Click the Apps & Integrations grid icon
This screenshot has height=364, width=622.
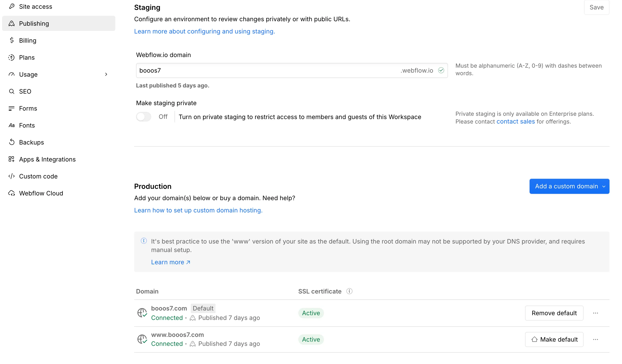click(x=12, y=159)
